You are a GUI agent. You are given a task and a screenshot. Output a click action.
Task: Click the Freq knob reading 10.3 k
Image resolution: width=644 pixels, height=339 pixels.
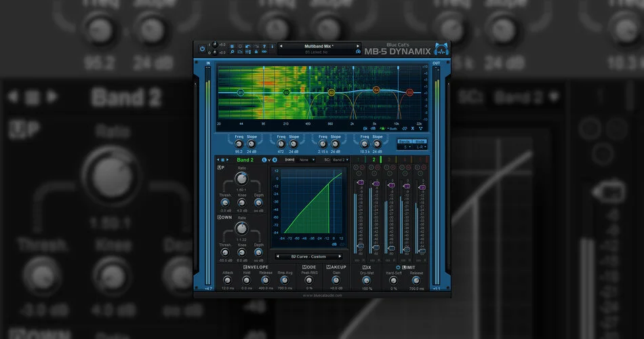pos(365,144)
